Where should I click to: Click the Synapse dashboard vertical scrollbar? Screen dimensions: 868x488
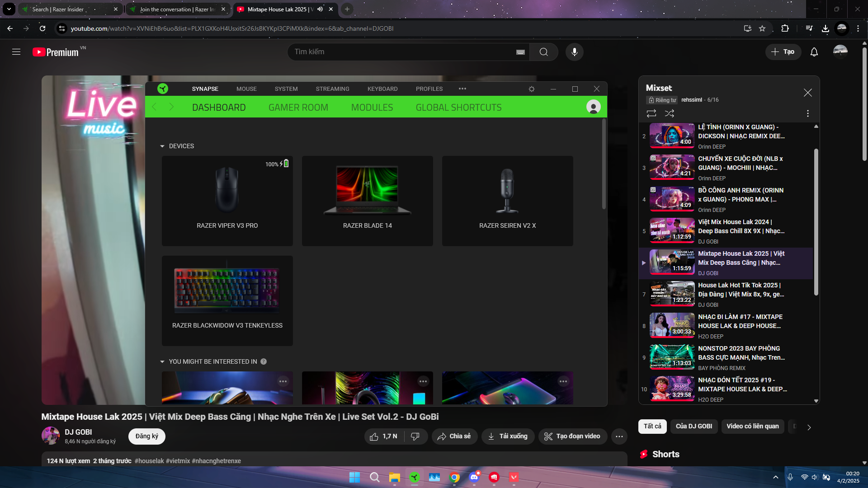point(604,164)
